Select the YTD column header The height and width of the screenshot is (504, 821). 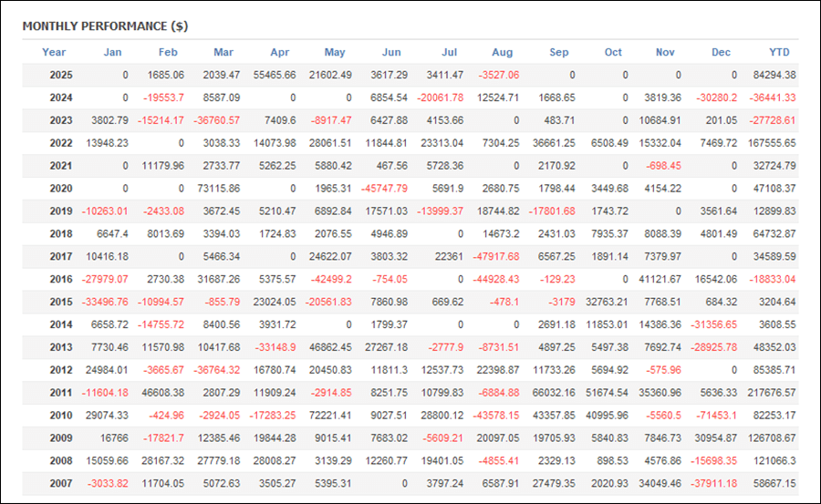(780, 52)
